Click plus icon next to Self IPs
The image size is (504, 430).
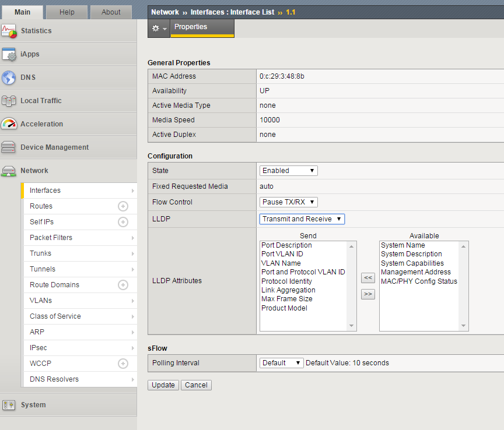[x=123, y=222]
